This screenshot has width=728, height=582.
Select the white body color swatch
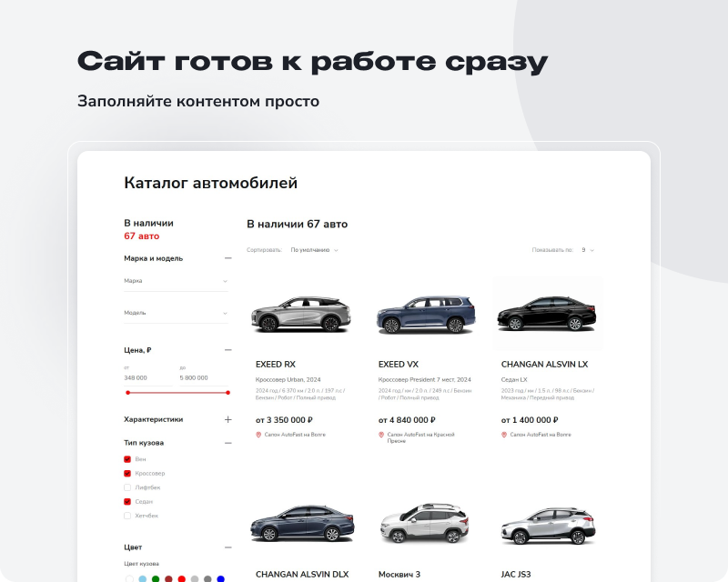click(x=129, y=578)
